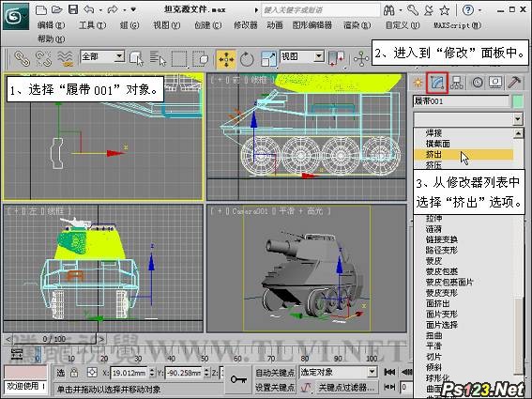Open the Mini Curve Editor icon

pyautogui.click(x=17, y=354)
